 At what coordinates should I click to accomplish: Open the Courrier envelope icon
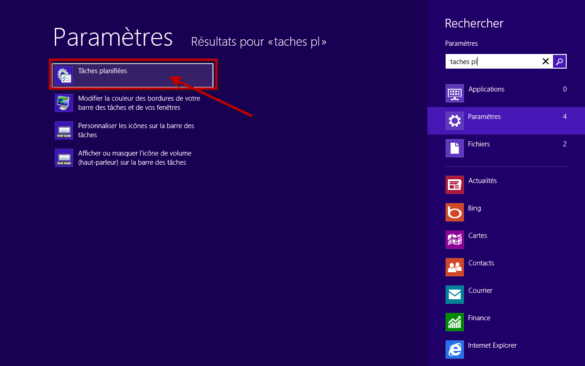coord(454,294)
